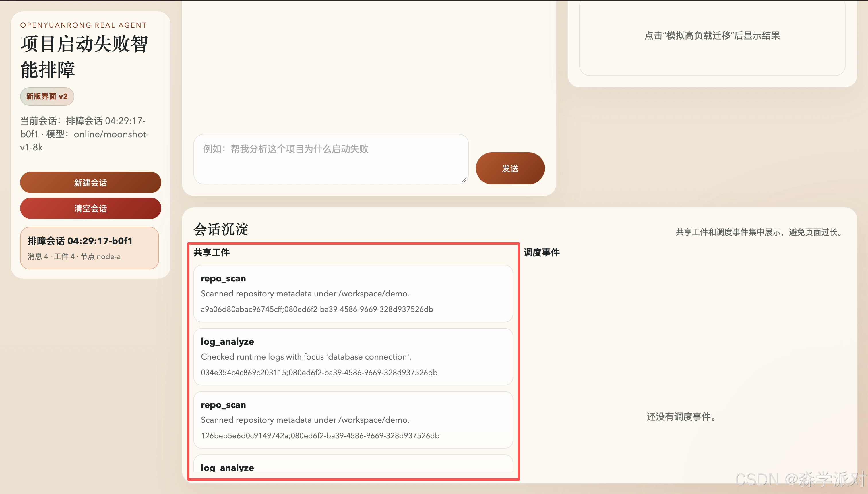Click the textarea resize handle corner

(464, 180)
